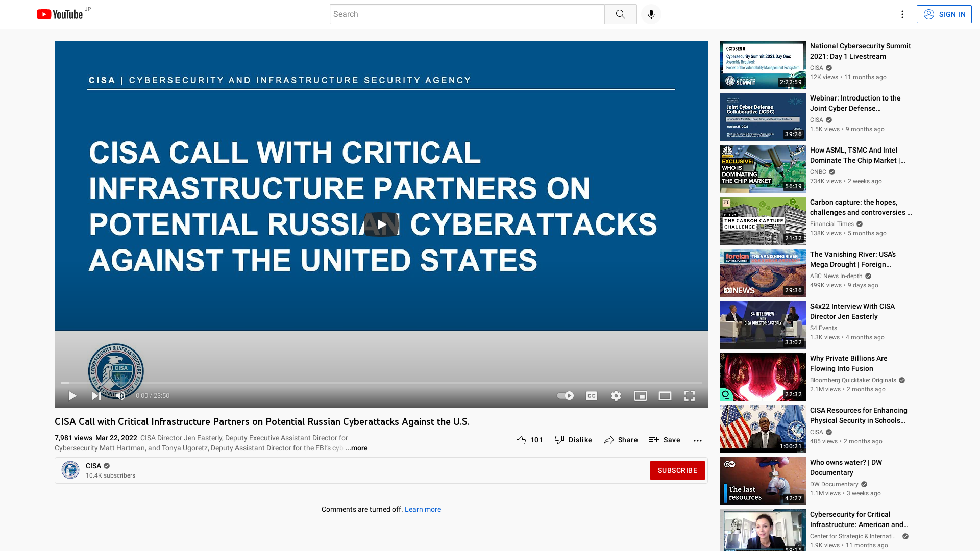Open National Cybersecurity Summit 2021 thumbnail
Image resolution: width=980 pixels, height=551 pixels.
(x=763, y=65)
